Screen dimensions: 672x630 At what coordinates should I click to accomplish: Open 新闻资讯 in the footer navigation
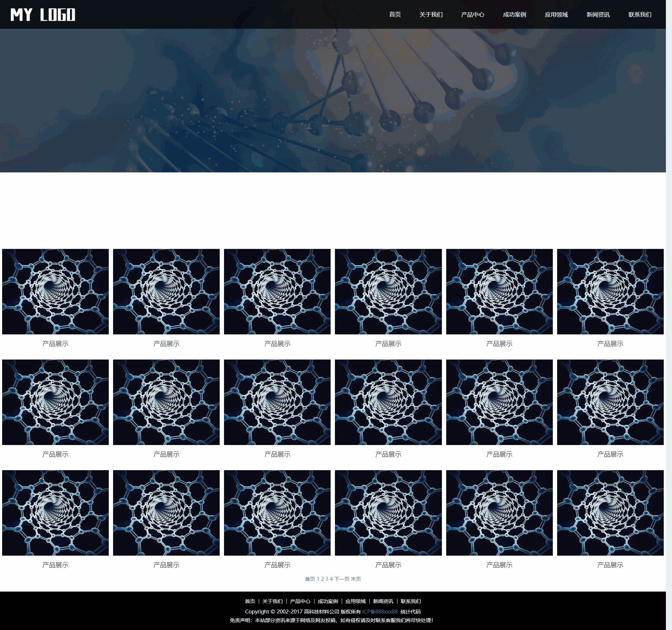383,601
